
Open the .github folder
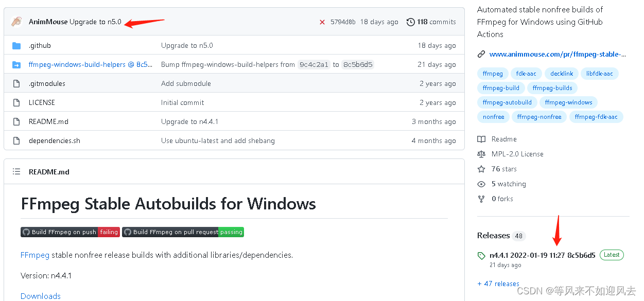[40, 46]
